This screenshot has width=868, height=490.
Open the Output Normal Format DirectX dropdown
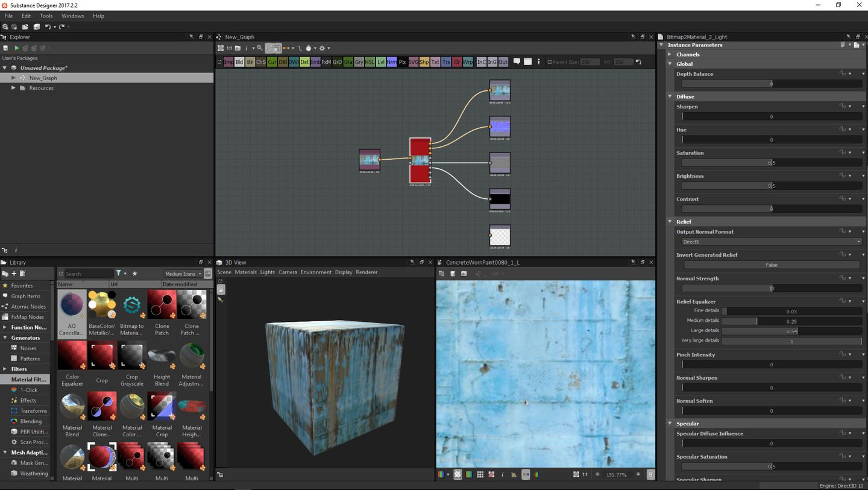771,242
